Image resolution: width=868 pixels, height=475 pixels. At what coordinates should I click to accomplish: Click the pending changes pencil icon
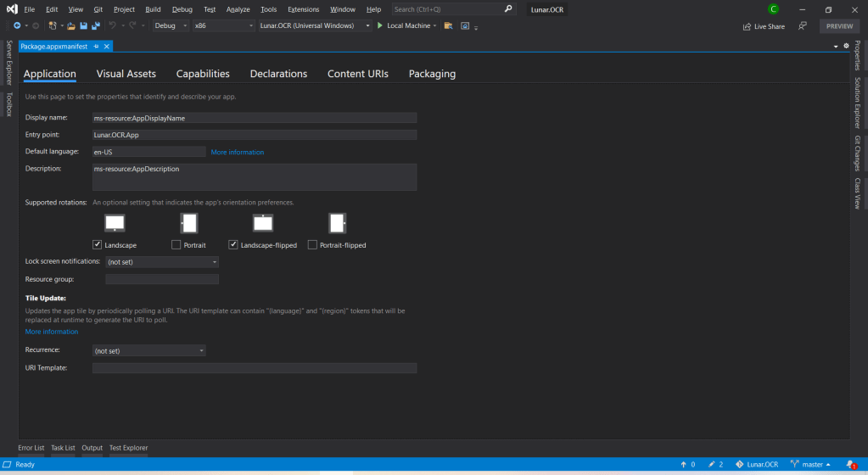click(x=713, y=465)
